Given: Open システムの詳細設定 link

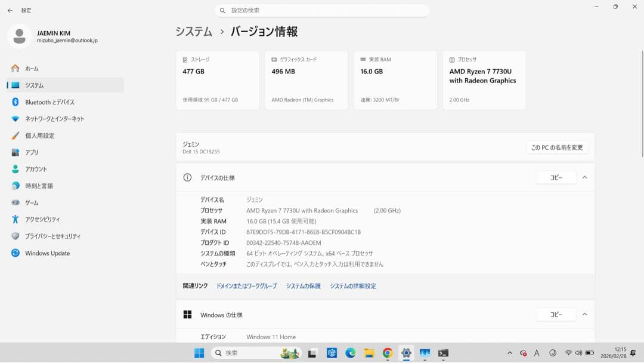Looking at the screenshot, I should [x=353, y=286].
